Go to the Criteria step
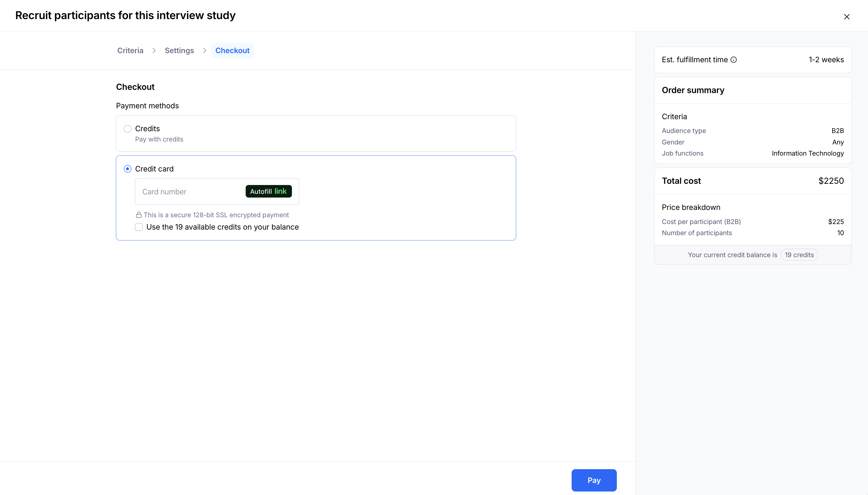 pyautogui.click(x=130, y=51)
